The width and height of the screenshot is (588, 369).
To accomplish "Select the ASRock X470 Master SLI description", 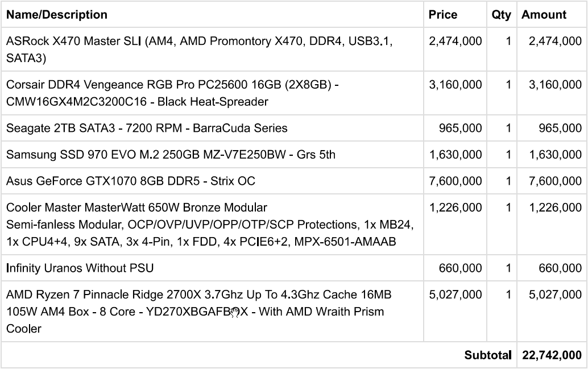I will tap(199, 49).
